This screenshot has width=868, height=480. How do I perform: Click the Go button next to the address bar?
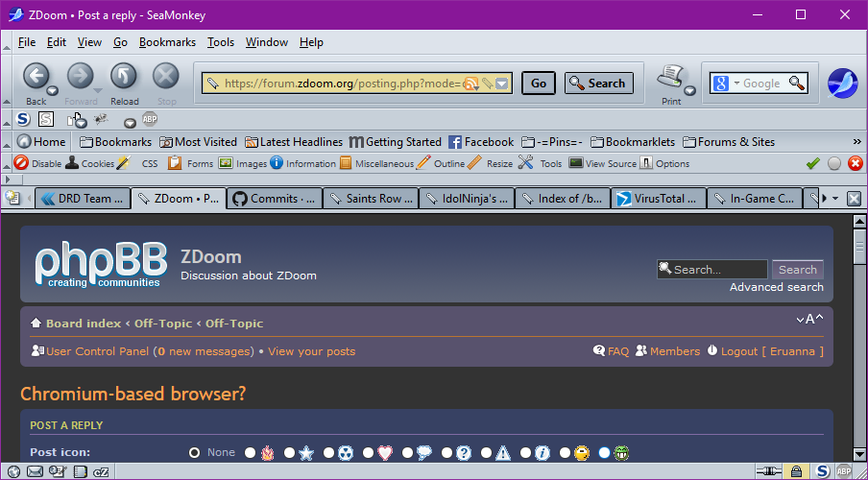pos(538,84)
